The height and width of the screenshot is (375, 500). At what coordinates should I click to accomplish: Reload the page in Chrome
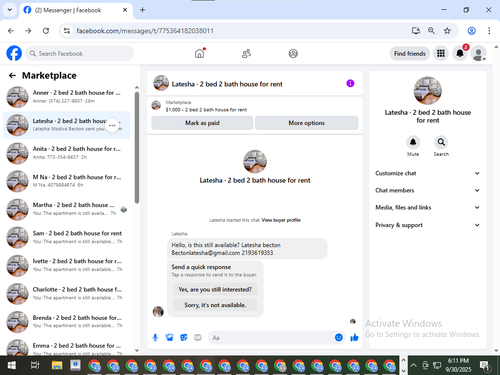[46, 31]
